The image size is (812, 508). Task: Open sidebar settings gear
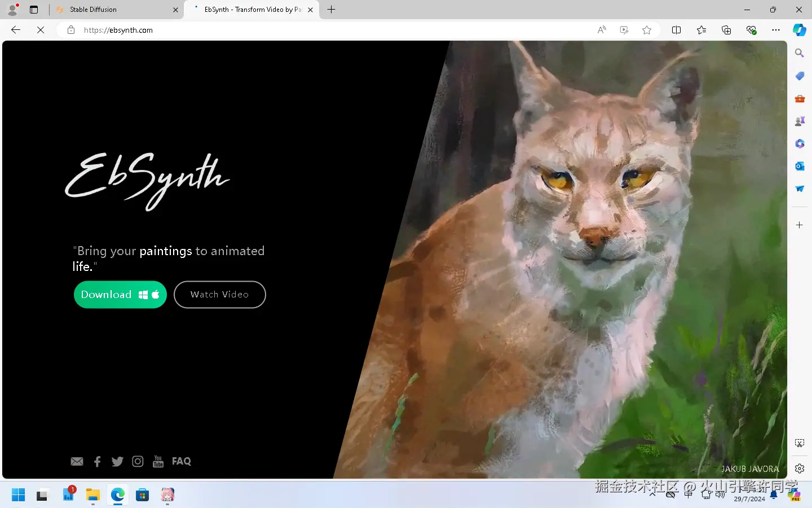[x=800, y=468]
